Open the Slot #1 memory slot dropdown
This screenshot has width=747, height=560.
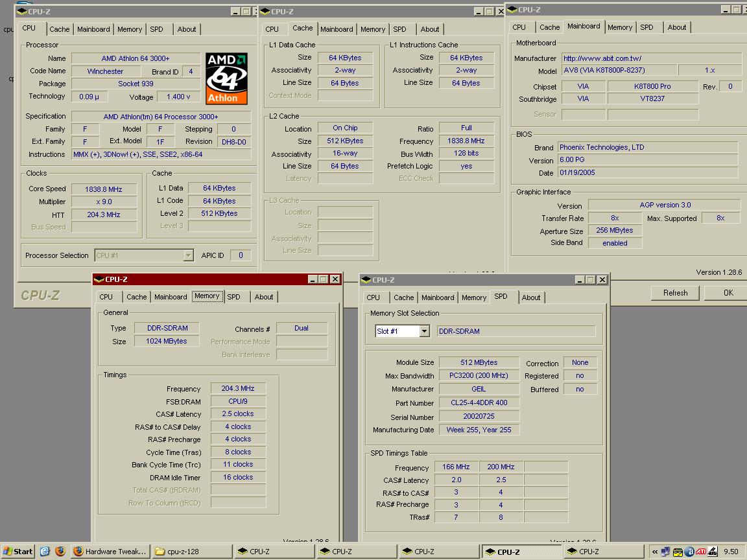point(425,331)
